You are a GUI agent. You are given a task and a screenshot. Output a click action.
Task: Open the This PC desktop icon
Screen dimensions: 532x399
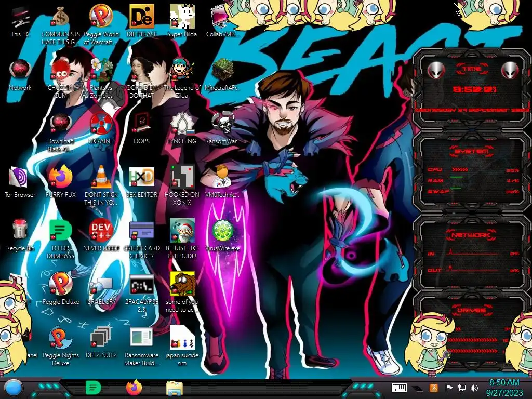(20, 22)
